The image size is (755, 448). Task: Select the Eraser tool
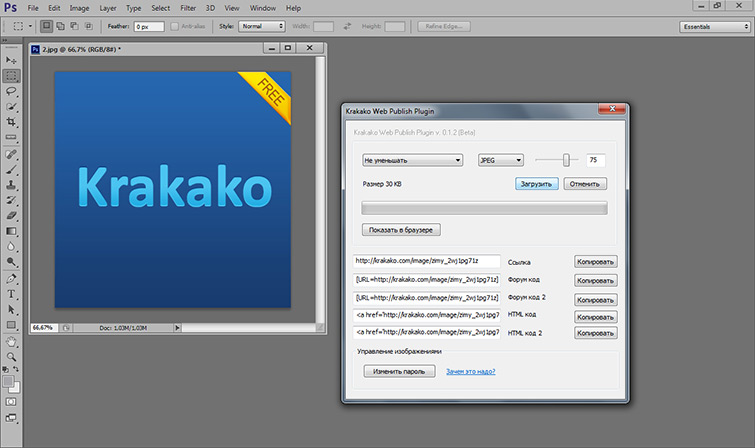pos(11,216)
